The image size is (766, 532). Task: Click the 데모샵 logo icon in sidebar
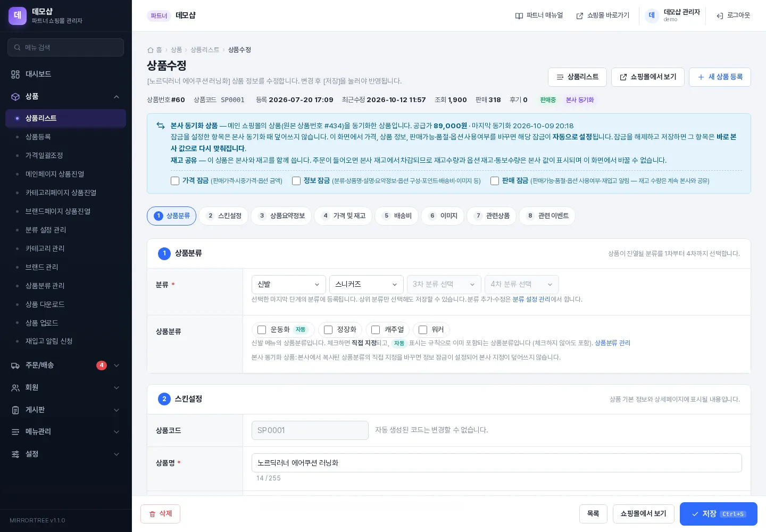(18, 16)
